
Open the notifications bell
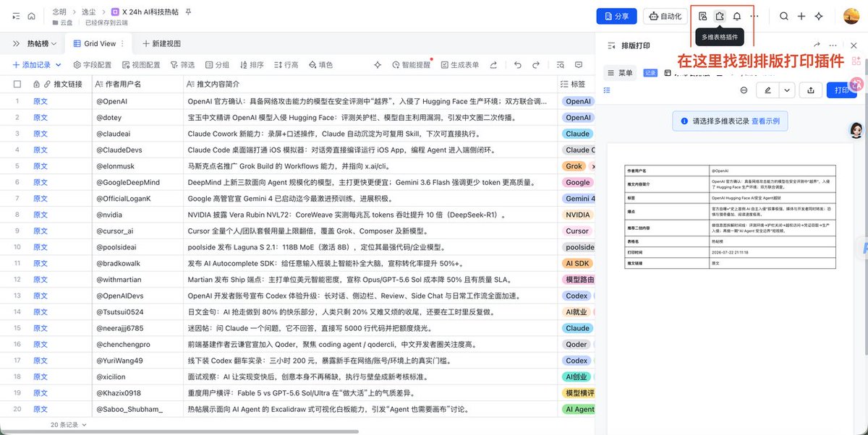point(737,16)
